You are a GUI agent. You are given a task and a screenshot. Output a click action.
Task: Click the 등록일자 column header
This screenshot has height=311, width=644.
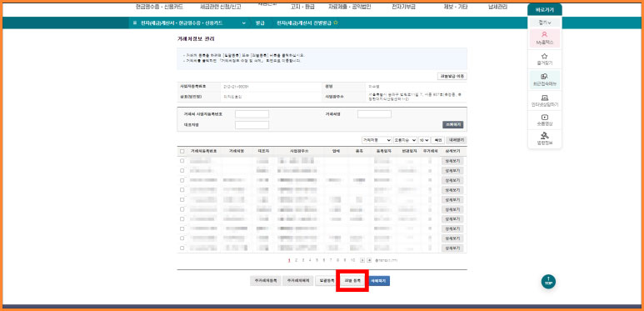[385, 151]
